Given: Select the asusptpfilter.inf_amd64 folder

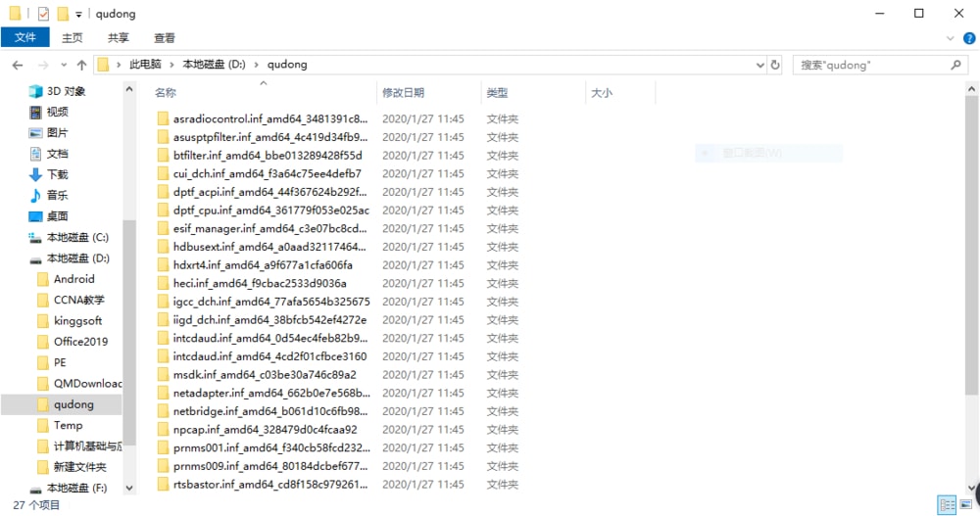Looking at the screenshot, I should coord(263,137).
